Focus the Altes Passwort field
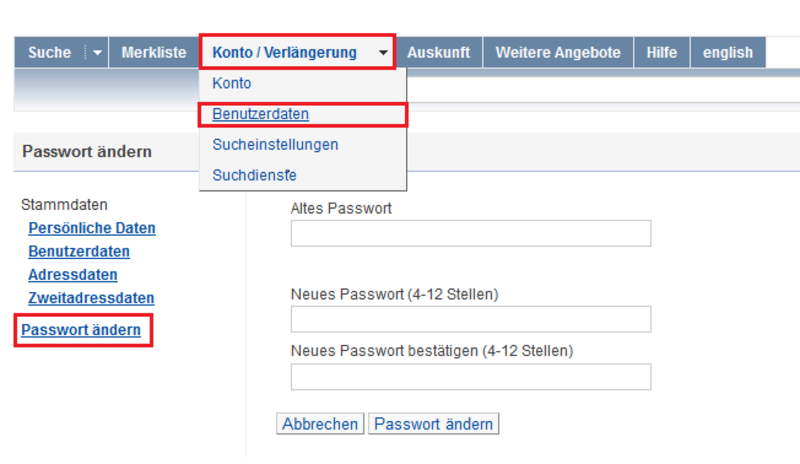Image resolution: width=800 pixels, height=464 pixels. pyautogui.click(x=470, y=233)
